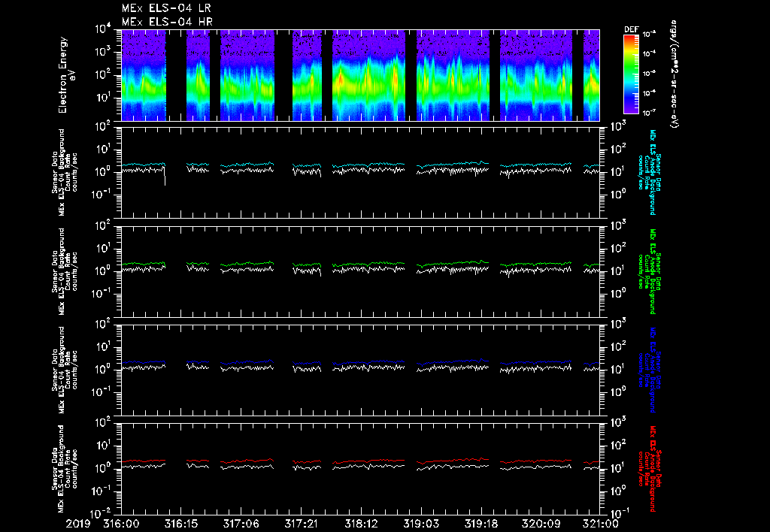The width and height of the screenshot is (770, 532).
Task: Click the '318:12' time axis tick label
Action: pyautogui.click(x=361, y=524)
